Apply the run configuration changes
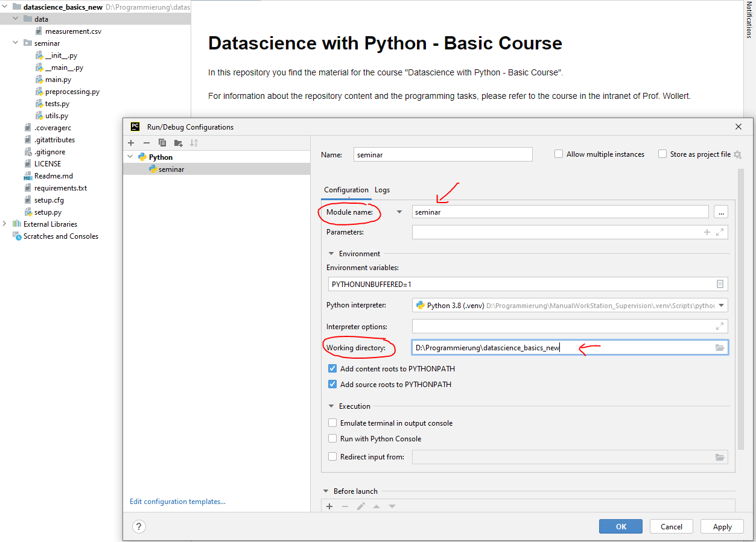Image resolution: width=756 pixels, height=542 pixels. click(722, 526)
